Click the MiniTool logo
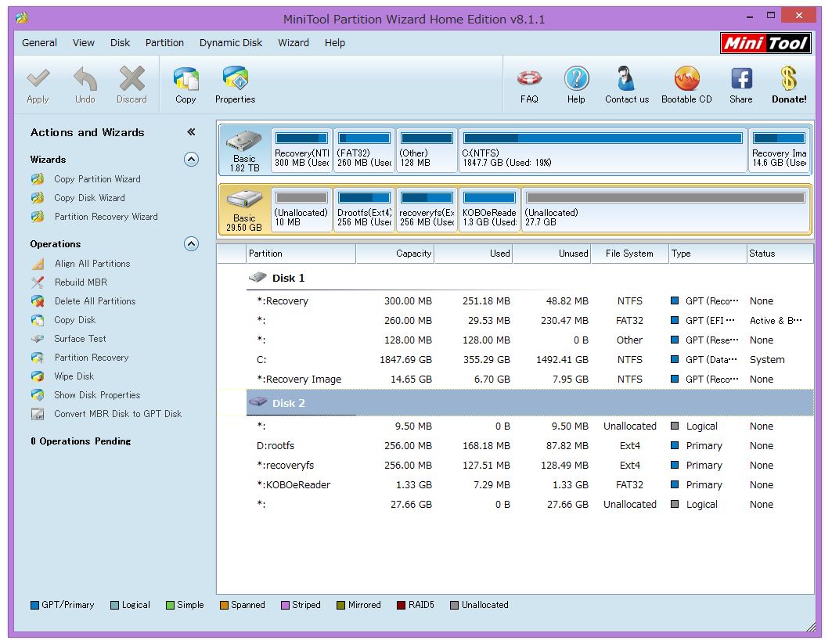The width and height of the screenshot is (832, 644). [x=765, y=43]
